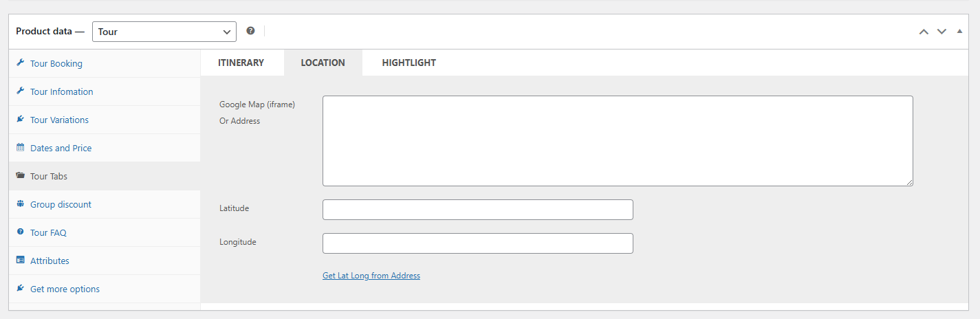Click the list icon beside Attributes

pyautogui.click(x=20, y=261)
